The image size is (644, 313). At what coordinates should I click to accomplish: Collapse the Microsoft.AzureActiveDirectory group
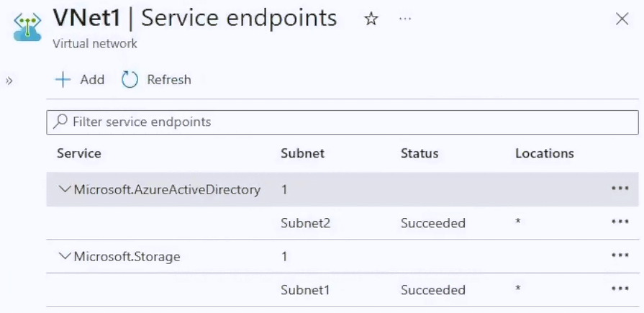tap(65, 189)
